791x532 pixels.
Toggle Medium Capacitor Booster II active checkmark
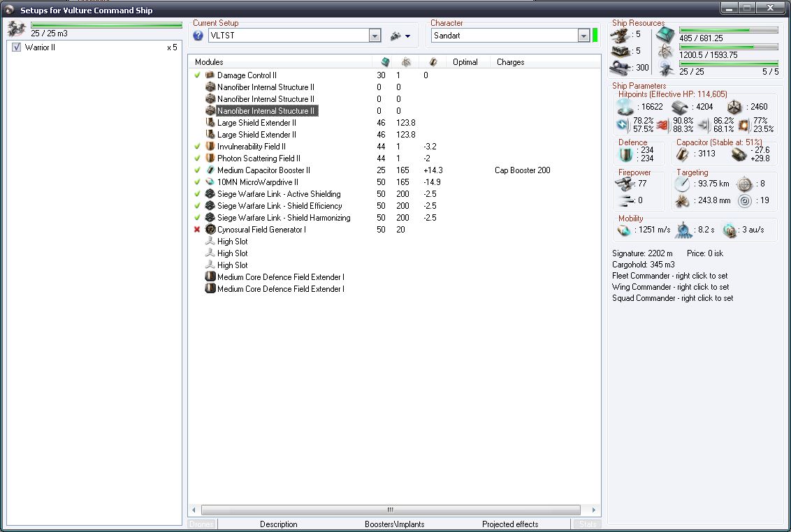(x=197, y=170)
